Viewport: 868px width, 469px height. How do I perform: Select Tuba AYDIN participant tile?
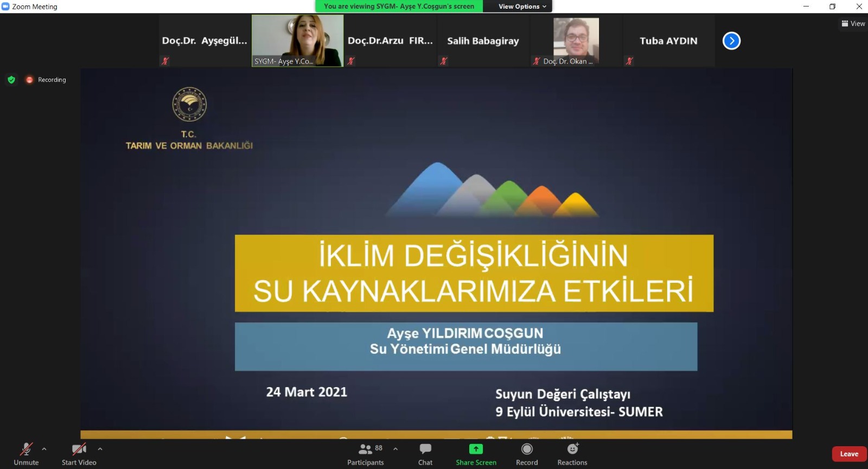[x=668, y=41]
